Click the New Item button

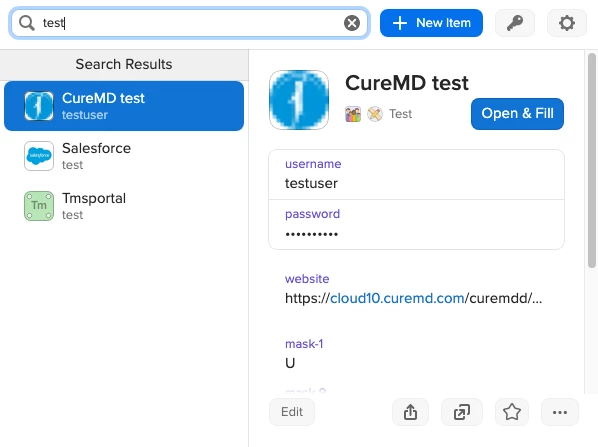pyautogui.click(x=431, y=23)
